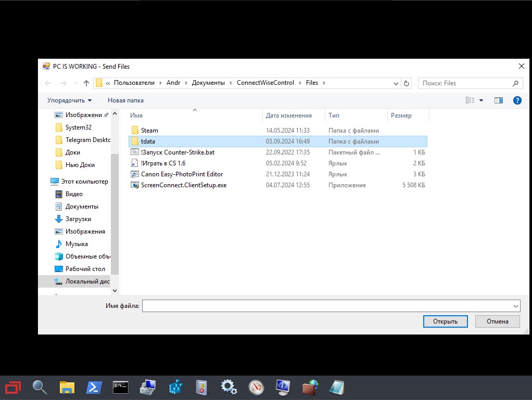Click the firewall brick wall icon

point(310,387)
